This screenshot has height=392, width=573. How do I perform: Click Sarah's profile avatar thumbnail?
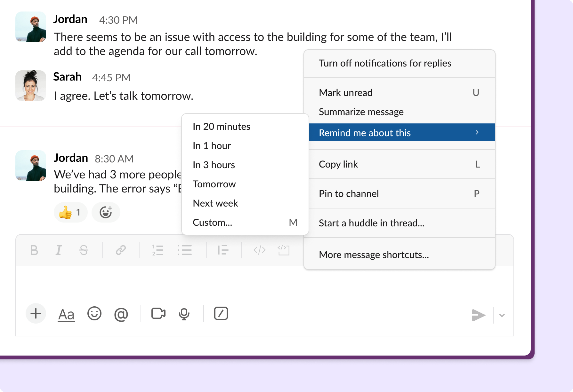31,86
